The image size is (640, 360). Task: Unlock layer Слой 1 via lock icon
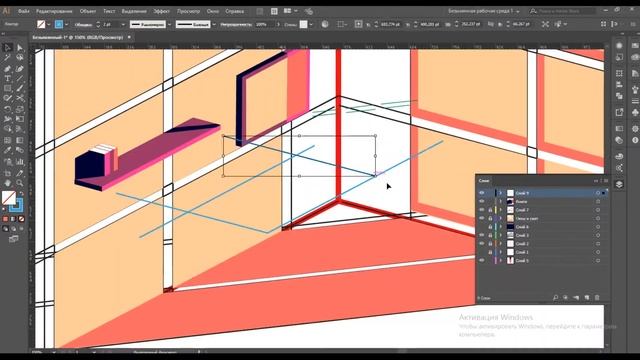[490, 252]
